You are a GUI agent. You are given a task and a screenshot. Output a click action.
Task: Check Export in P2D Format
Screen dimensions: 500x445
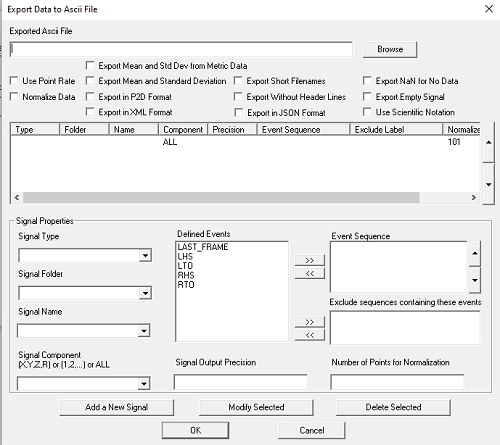tap(90, 97)
